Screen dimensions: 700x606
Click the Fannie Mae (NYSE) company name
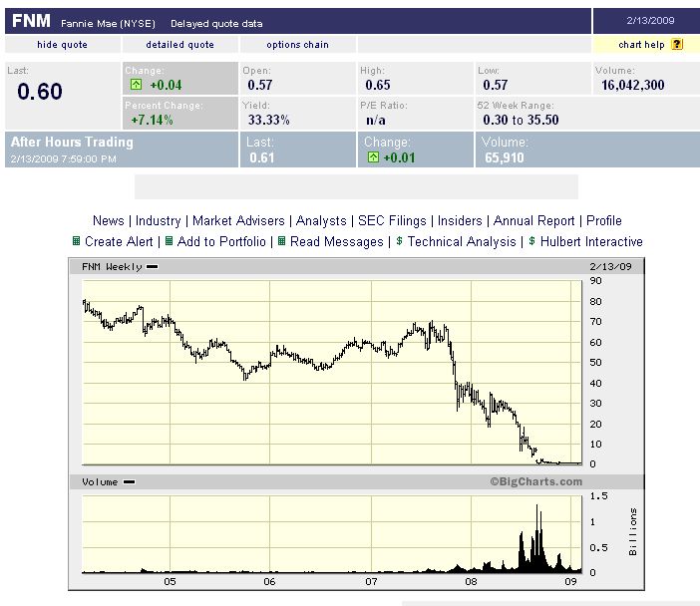[x=108, y=23]
